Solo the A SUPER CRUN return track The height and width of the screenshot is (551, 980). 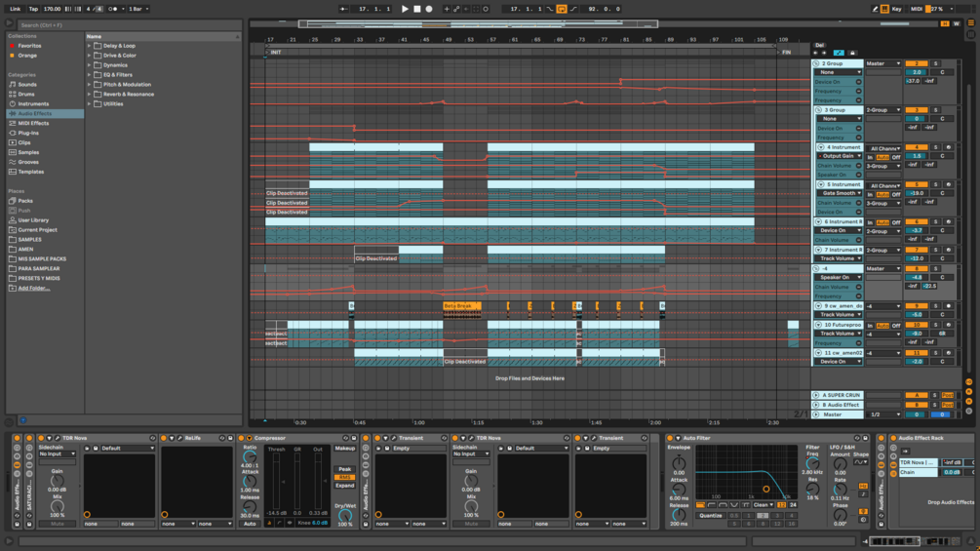[x=934, y=395]
